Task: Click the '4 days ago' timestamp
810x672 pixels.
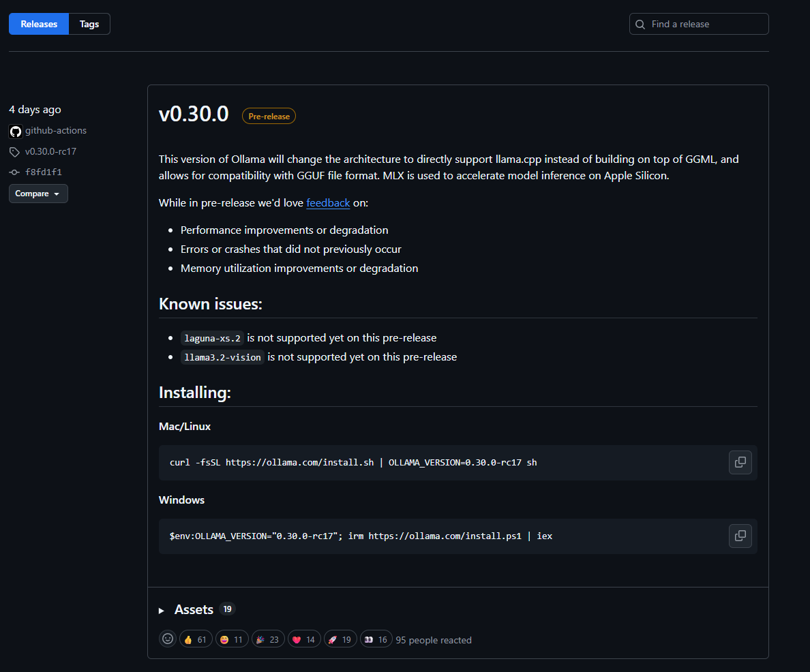Action: (x=35, y=110)
